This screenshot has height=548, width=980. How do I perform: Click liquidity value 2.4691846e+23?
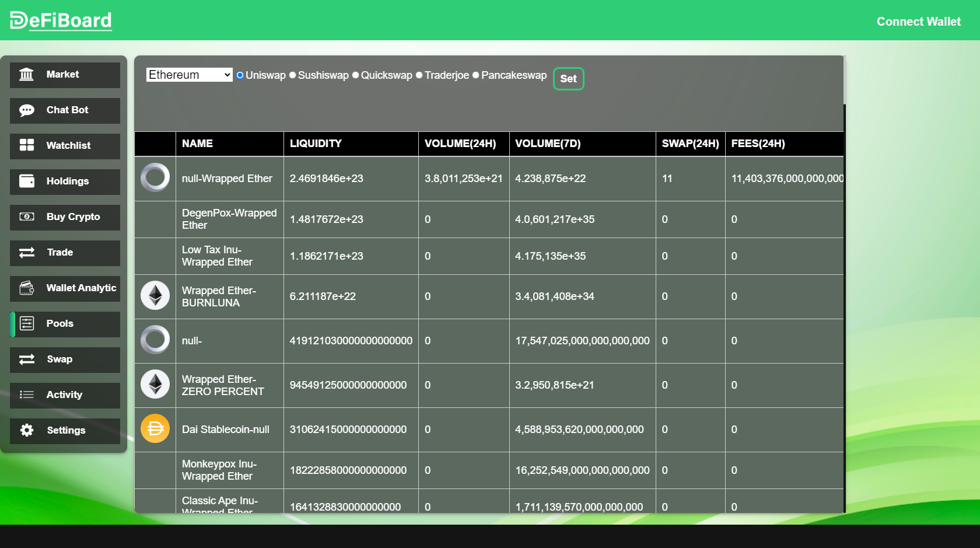(327, 179)
